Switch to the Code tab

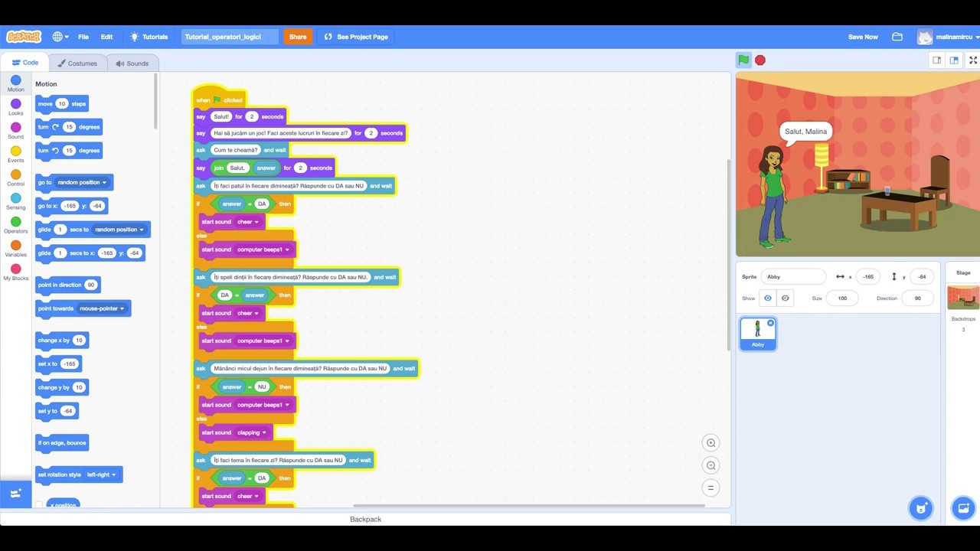(25, 63)
